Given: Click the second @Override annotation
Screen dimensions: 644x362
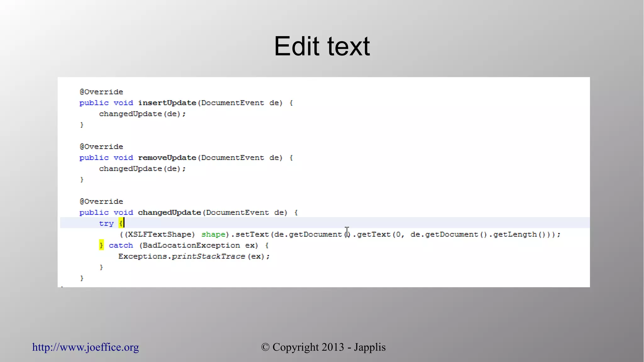Looking at the screenshot, I should pos(101,147).
